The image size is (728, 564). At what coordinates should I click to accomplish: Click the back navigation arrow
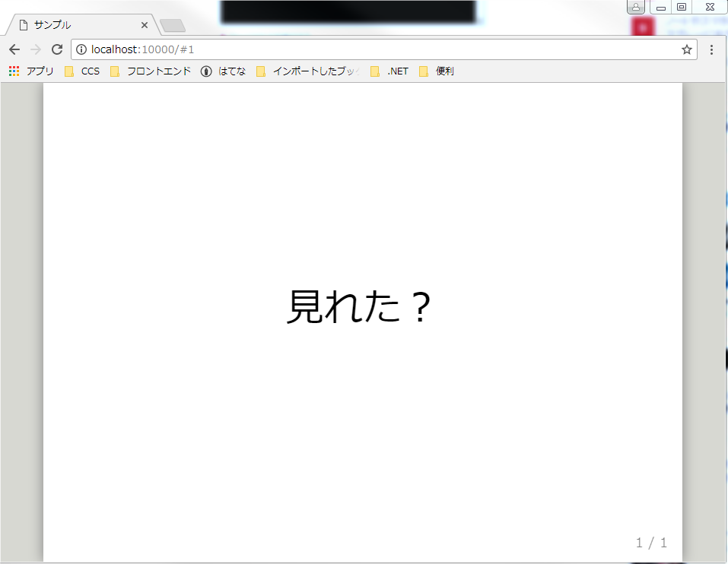click(x=14, y=49)
